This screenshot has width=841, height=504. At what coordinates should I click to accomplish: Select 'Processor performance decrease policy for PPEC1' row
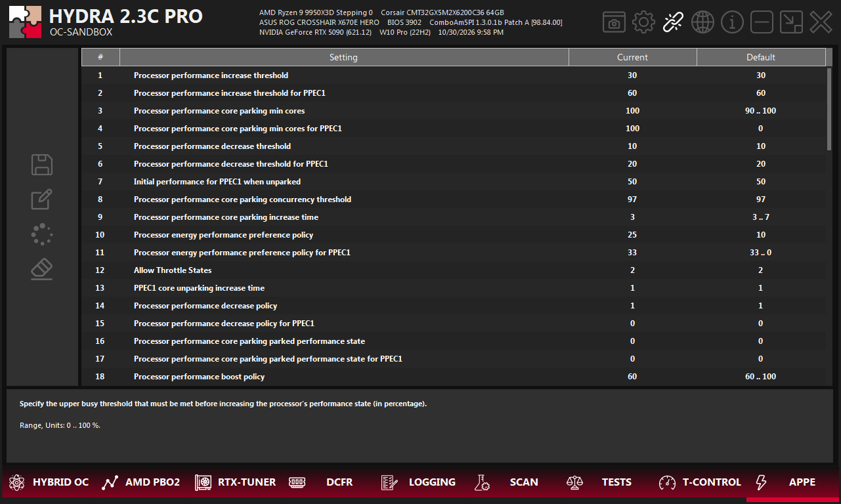454,324
